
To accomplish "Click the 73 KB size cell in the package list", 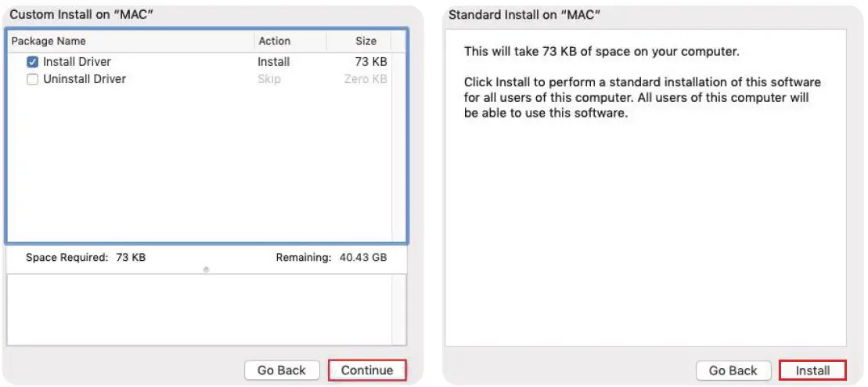I will tap(370, 62).
